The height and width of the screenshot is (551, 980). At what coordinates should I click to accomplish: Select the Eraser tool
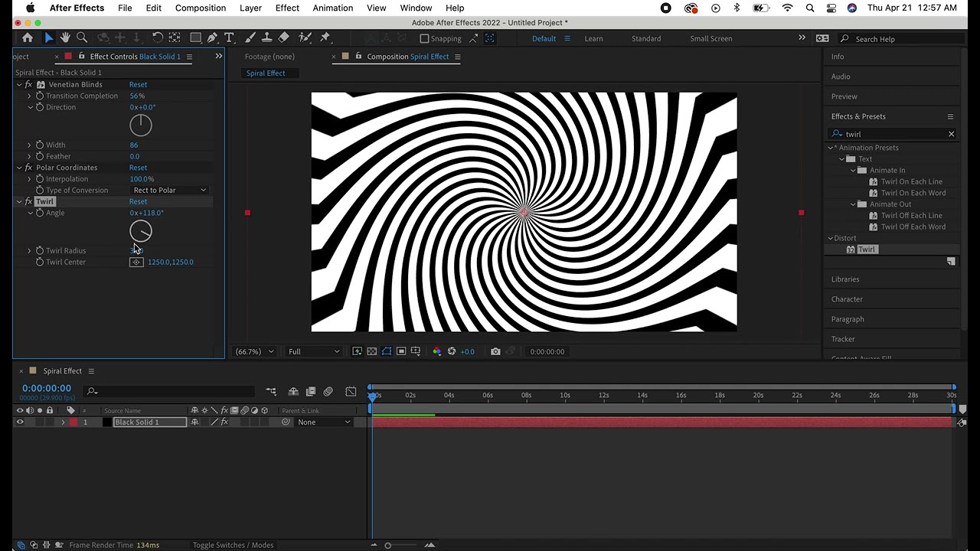[283, 37]
